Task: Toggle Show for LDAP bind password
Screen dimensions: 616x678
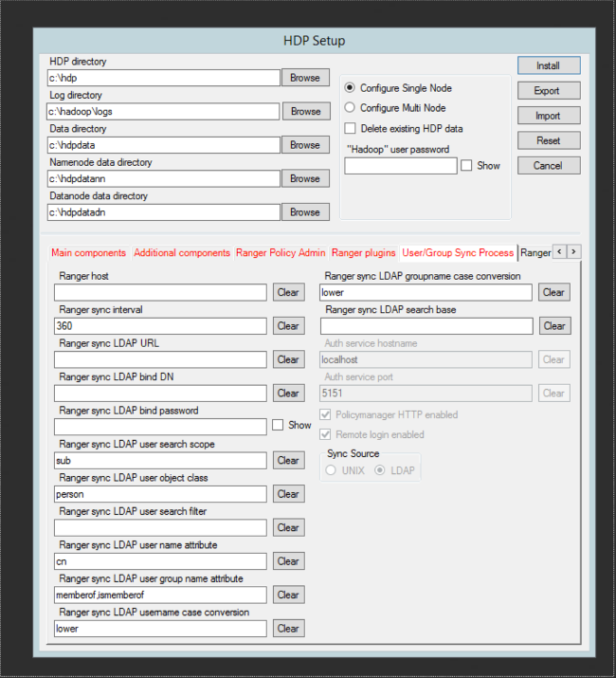Action: tap(278, 426)
